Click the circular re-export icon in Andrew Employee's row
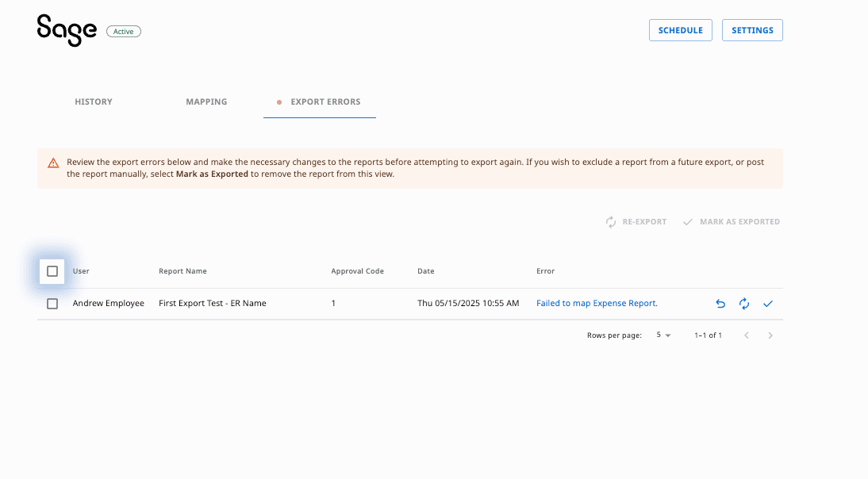The height and width of the screenshot is (479, 868). (744, 304)
